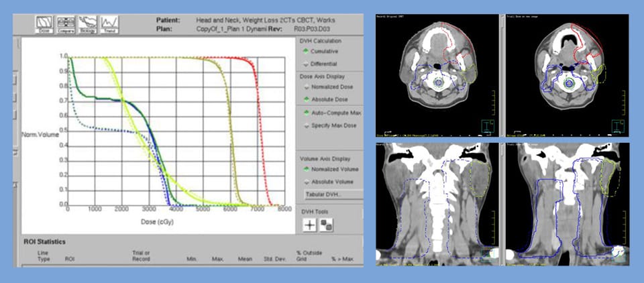Choose Specify Max Dose option
The width and height of the screenshot is (644, 283).
click(x=307, y=125)
